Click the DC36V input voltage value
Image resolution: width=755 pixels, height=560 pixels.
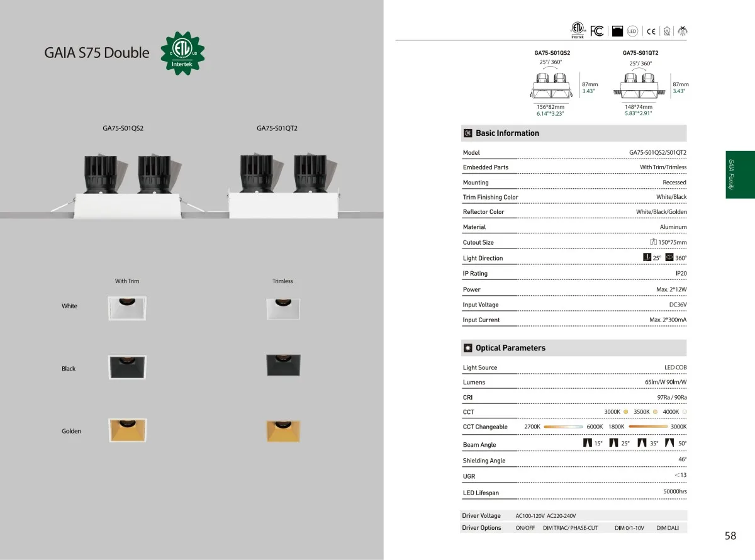click(x=678, y=305)
